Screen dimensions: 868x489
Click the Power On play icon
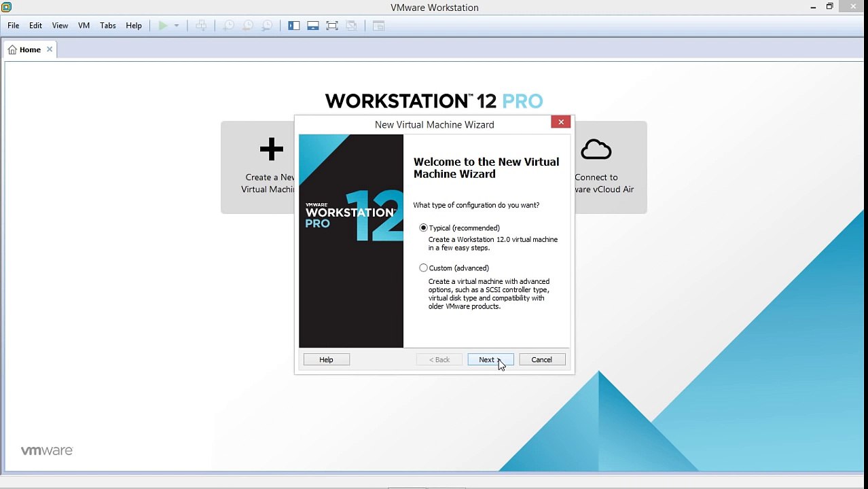[162, 26]
